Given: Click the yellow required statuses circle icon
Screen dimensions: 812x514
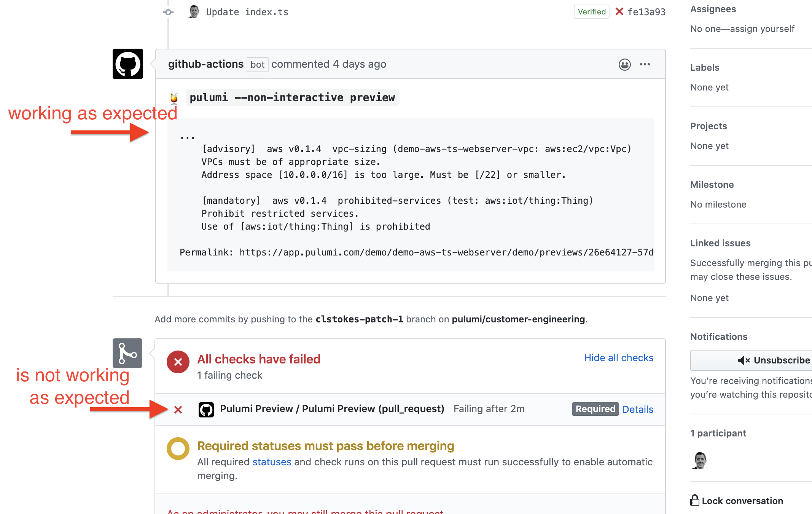Looking at the screenshot, I should pos(178,449).
